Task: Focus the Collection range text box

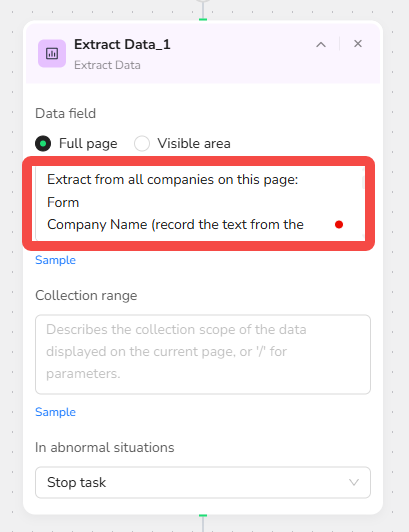Action: (203, 355)
